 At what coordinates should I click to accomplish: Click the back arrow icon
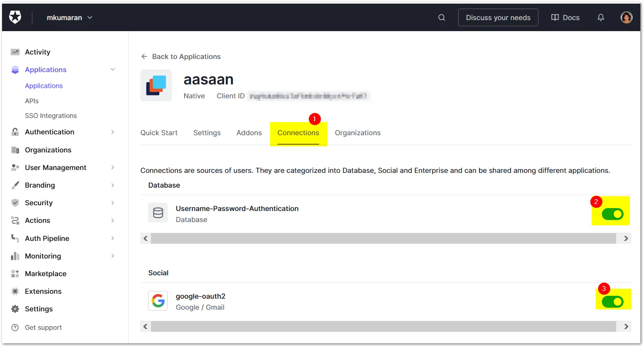click(144, 57)
